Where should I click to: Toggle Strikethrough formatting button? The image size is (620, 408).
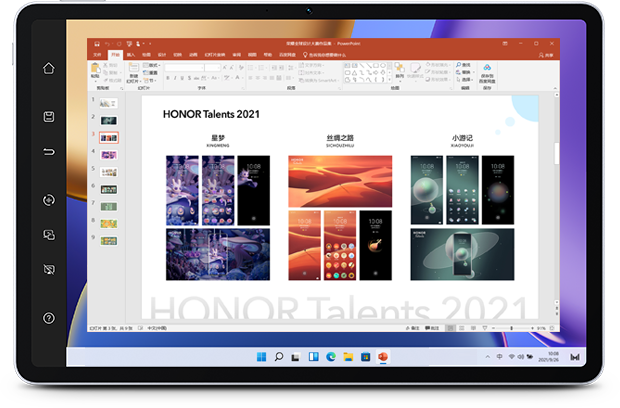click(x=197, y=78)
